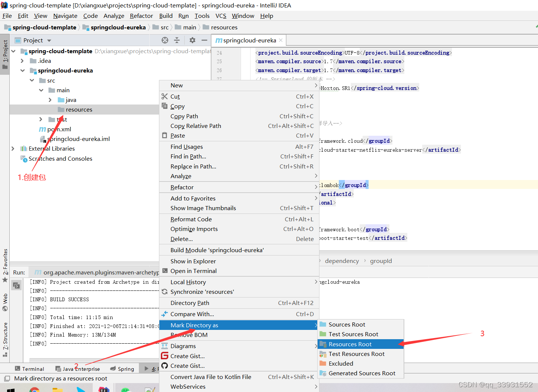Click the Test Resources Root folder icon
This screenshot has width=538, height=392.
323,354
